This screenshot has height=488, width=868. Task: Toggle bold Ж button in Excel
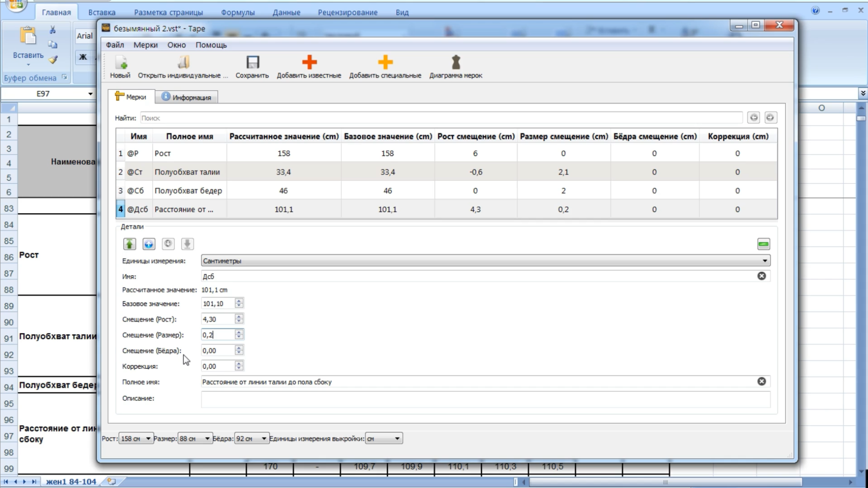83,57
